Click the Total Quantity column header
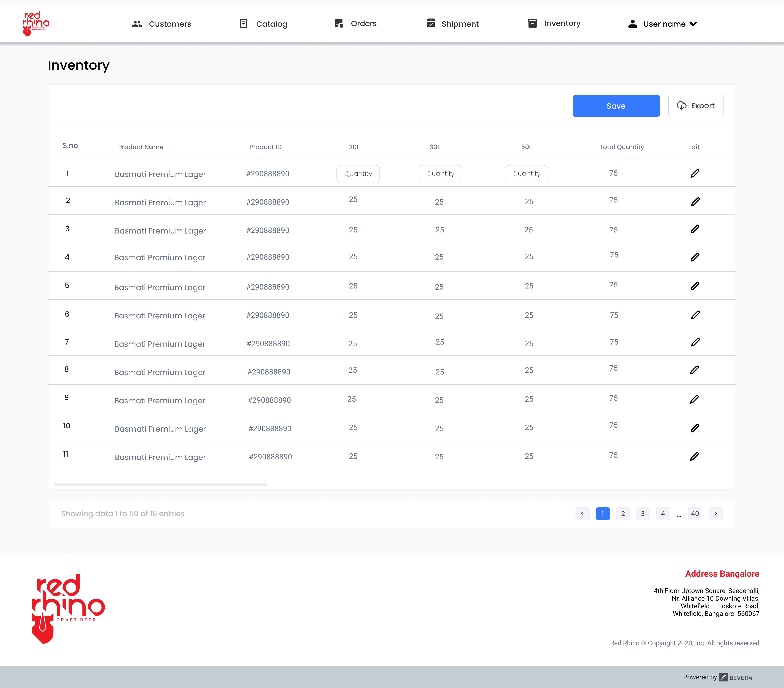This screenshot has height=688, width=784. 622,147
